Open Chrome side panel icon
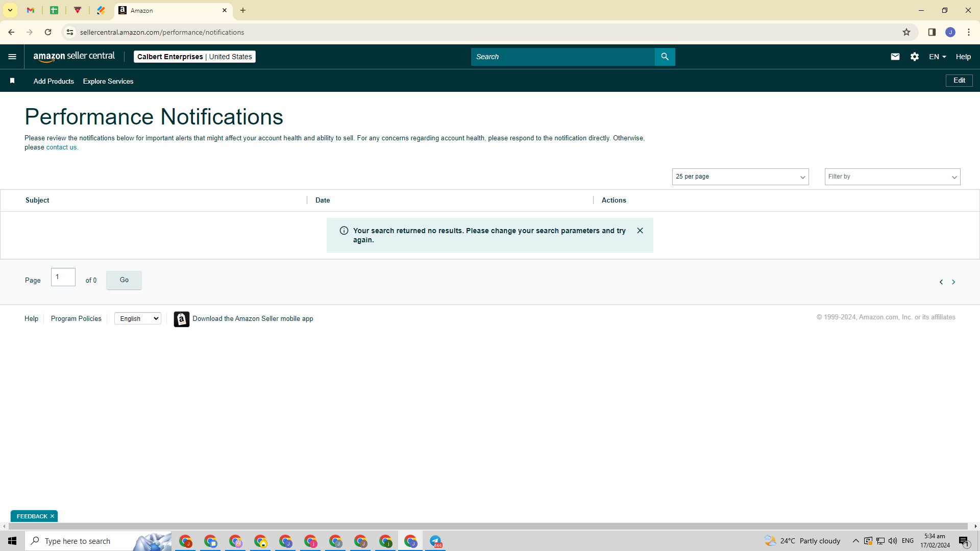Viewport: 980px width, 551px height. (x=932, y=32)
